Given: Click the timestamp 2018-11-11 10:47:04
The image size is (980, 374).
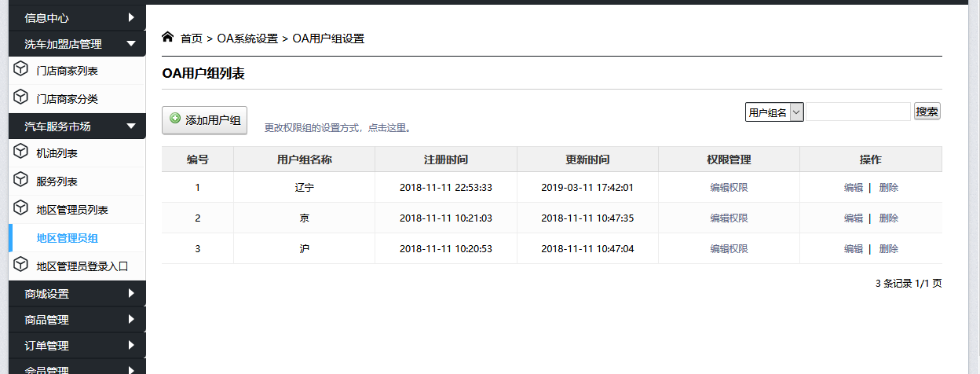Looking at the screenshot, I should click(x=587, y=248).
